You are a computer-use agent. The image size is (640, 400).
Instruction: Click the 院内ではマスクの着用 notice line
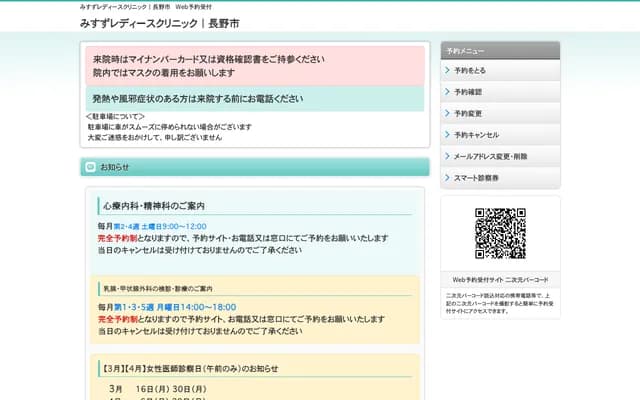click(x=164, y=73)
